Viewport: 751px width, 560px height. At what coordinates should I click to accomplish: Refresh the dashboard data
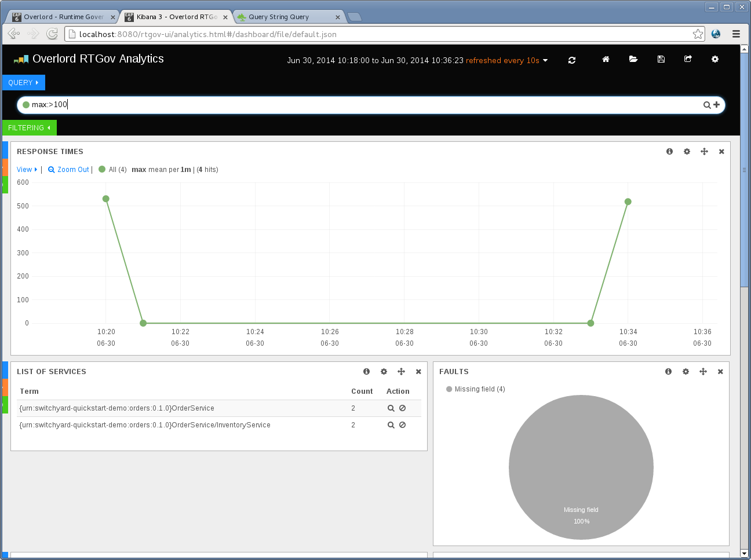[x=572, y=60]
